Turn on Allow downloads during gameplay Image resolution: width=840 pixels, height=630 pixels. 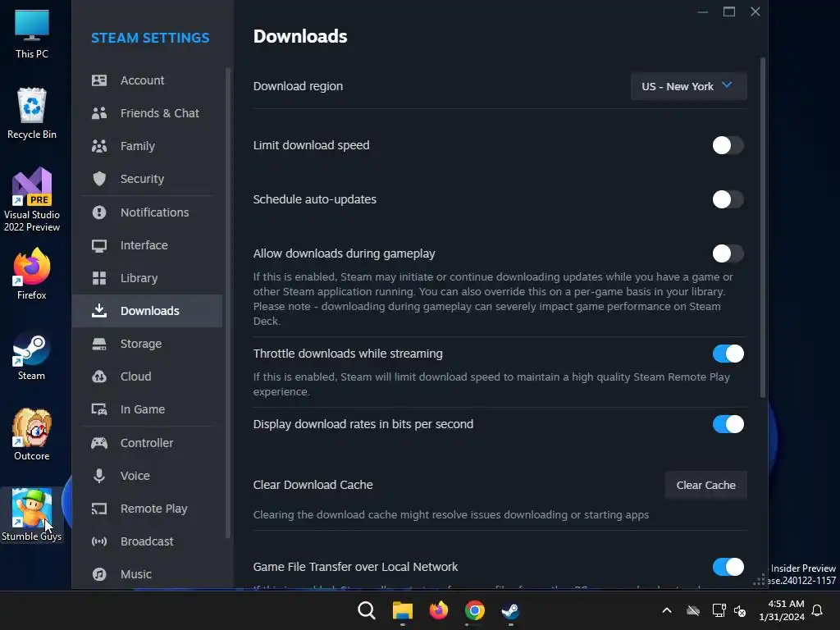[728, 253]
